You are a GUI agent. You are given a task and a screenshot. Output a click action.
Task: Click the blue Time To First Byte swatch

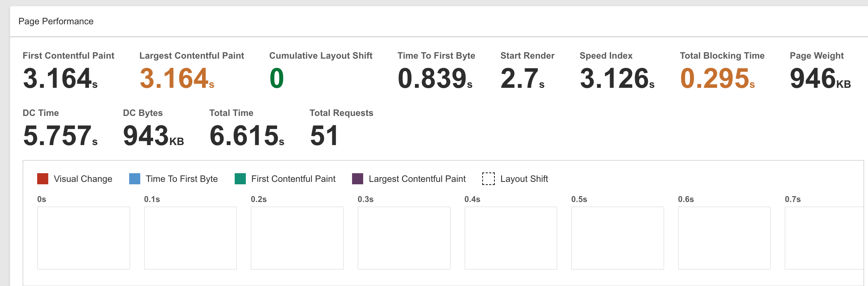[x=134, y=179]
